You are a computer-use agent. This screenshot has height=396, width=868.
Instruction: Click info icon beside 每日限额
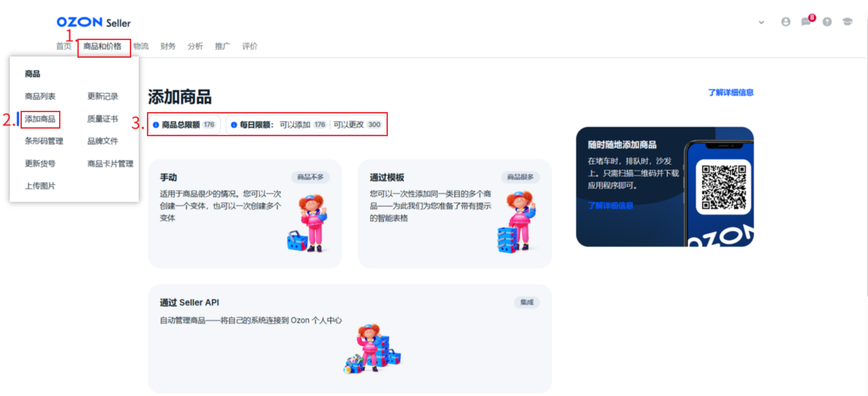[234, 125]
